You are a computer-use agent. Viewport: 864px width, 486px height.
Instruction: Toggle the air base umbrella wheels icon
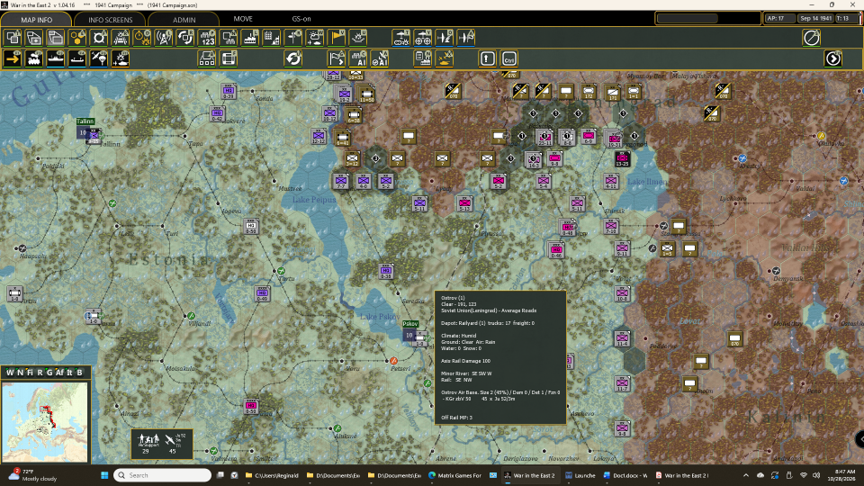[423, 37]
